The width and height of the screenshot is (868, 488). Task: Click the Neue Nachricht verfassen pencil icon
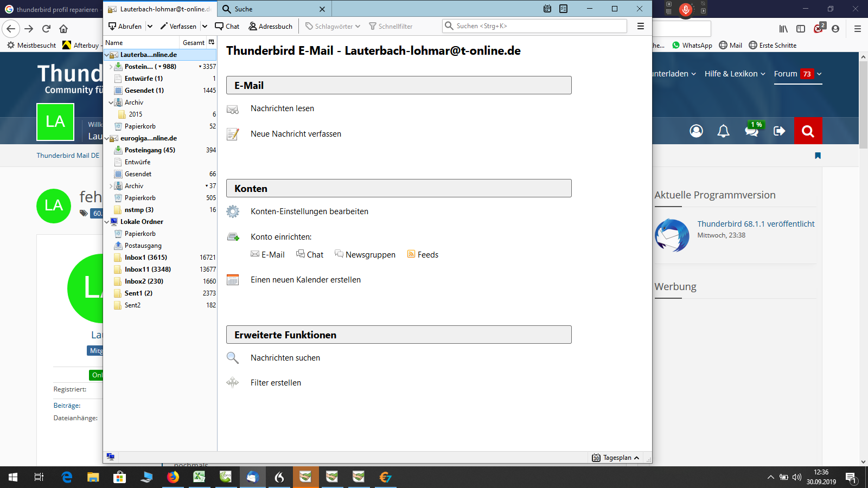pyautogui.click(x=233, y=134)
